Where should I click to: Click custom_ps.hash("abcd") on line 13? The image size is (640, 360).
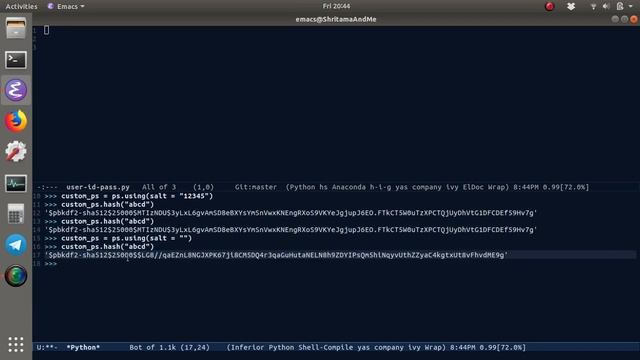pyautogui.click(x=108, y=221)
